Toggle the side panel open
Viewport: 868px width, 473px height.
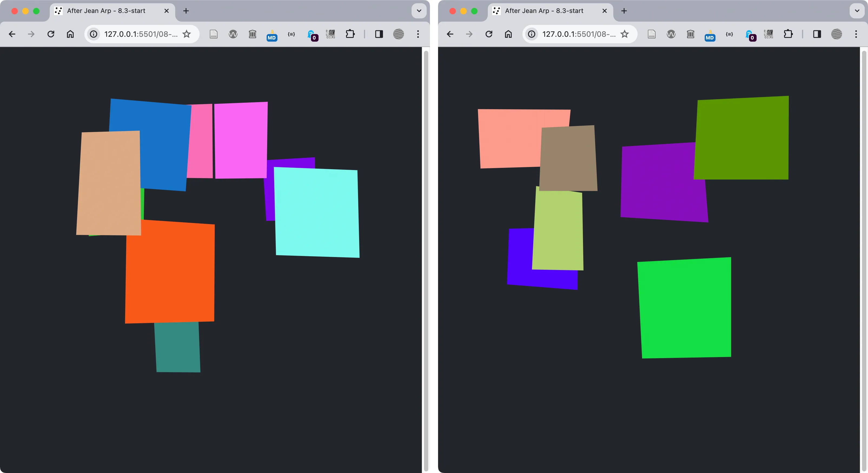[379, 34]
